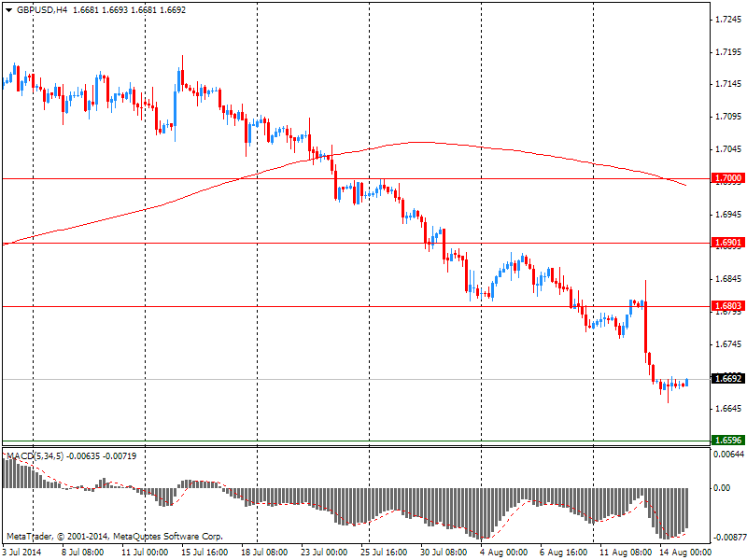Click the 25 Jul 16:00 time label
The width and height of the screenshot is (747, 560).
click(x=384, y=553)
